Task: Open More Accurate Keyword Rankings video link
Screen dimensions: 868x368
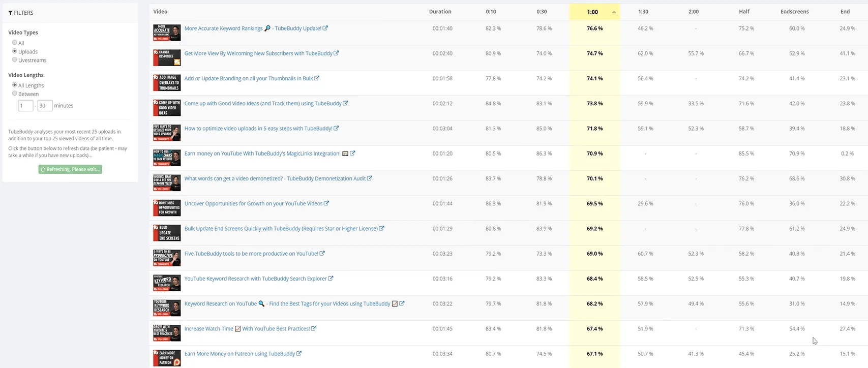Action: [x=253, y=28]
